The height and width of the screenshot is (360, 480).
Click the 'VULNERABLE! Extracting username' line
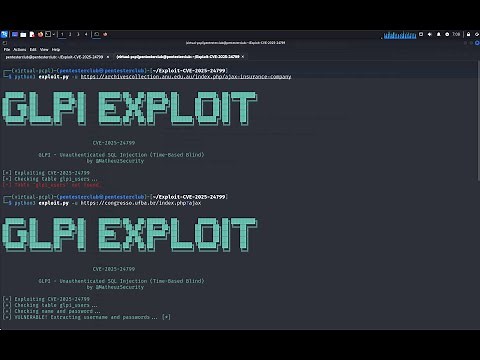click(x=87, y=317)
